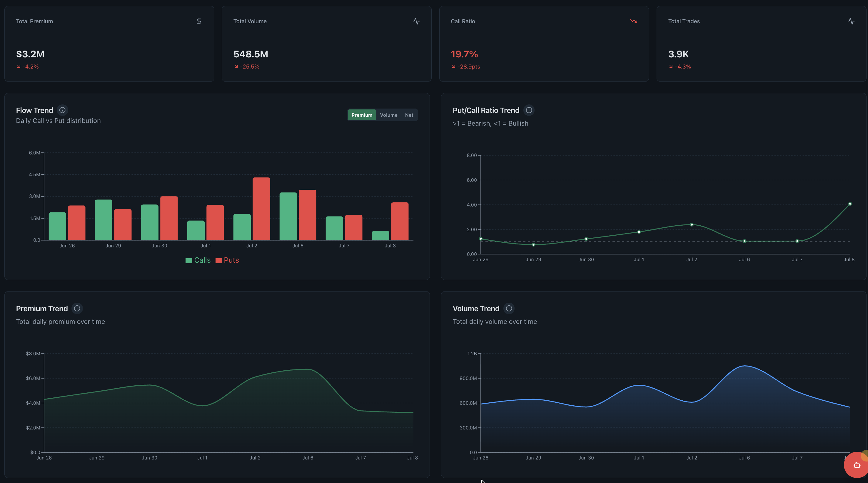The height and width of the screenshot is (483, 868).
Task: Toggle the Puts legend swatch
Action: (219, 261)
